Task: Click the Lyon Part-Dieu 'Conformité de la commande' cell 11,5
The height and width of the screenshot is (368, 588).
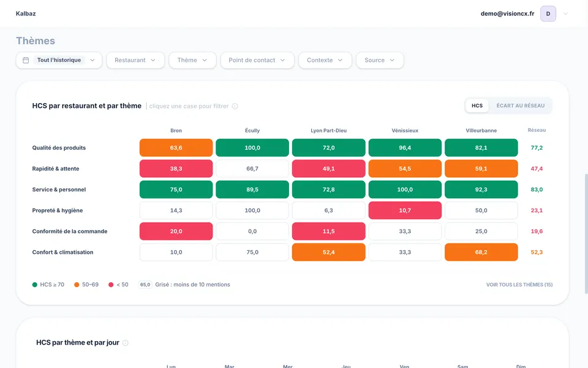Action: [x=328, y=231]
